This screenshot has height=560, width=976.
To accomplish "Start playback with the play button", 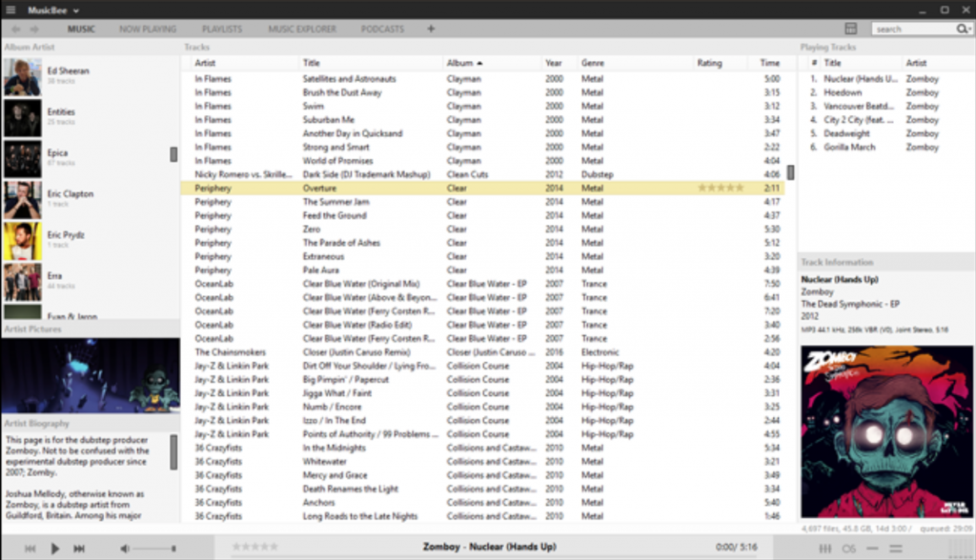I will [x=54, y=549].
